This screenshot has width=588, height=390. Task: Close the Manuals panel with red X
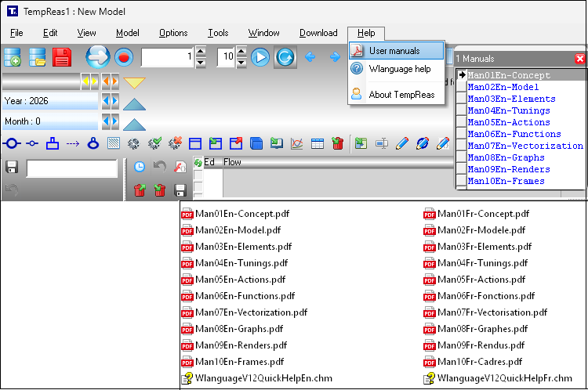579,59
